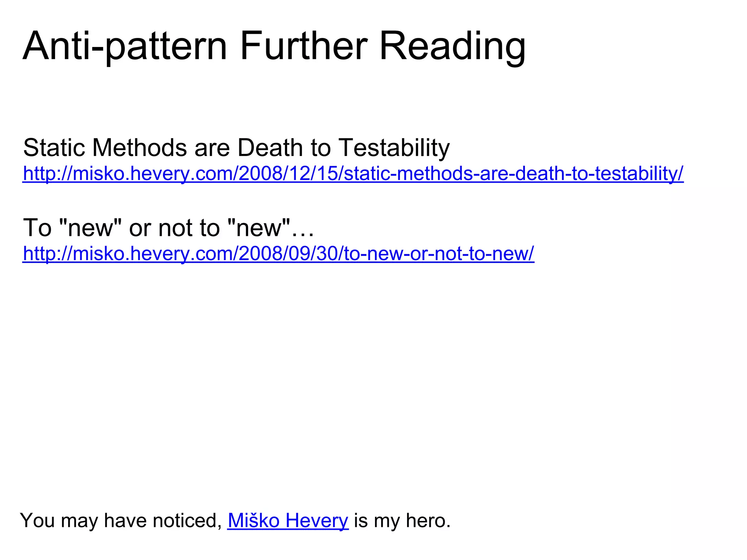747x560 pixels.
Task: Follow the Miško Hevery hyperlink
Action: tap(288, 520)
